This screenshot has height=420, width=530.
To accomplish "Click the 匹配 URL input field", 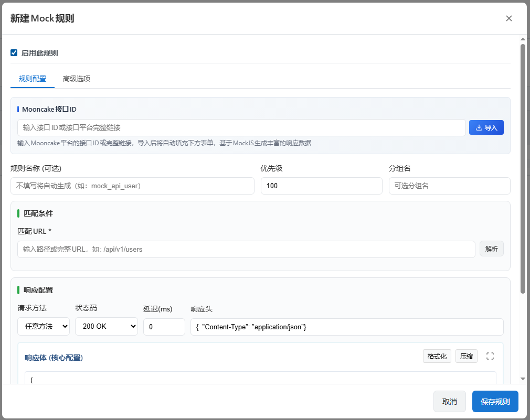I will (x=246, y=249).
